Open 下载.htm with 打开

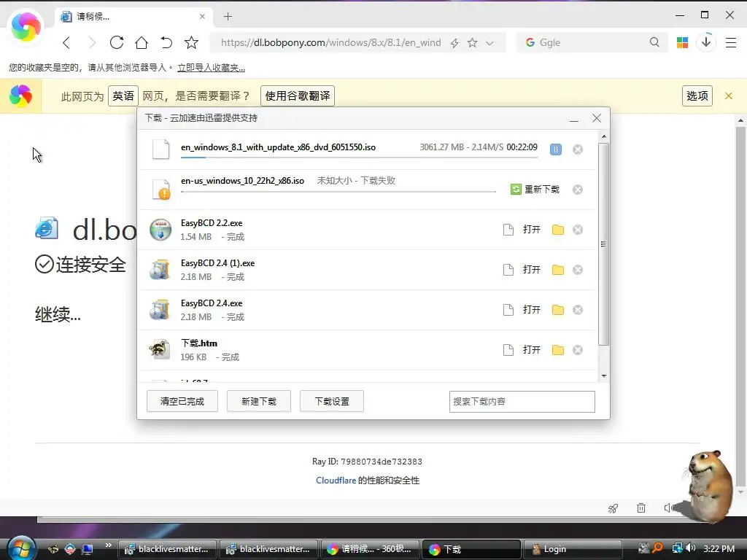click(x=531, y=349)
